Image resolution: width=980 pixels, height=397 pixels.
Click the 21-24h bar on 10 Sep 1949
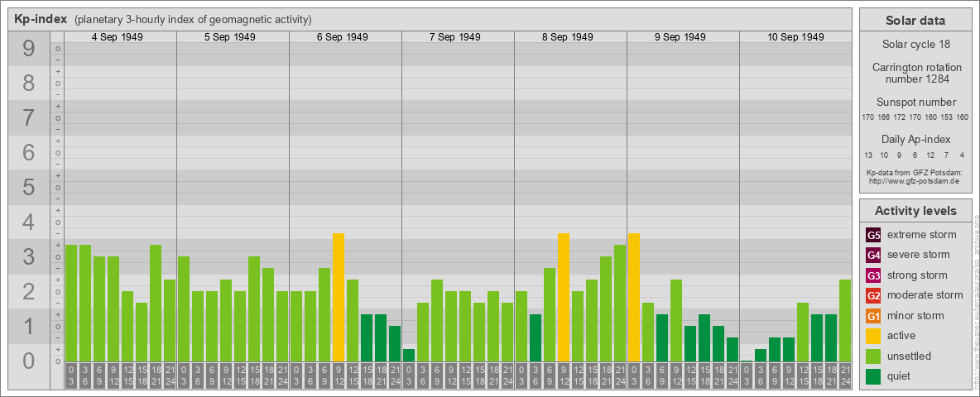pos(845,320)
